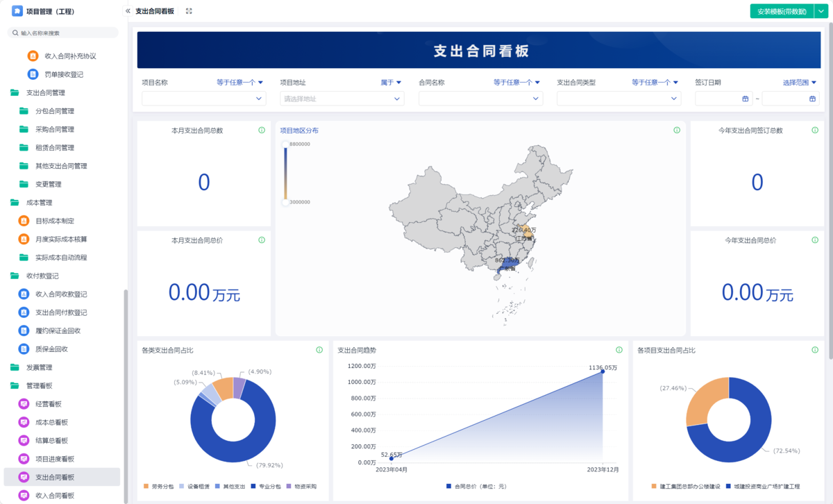Expand dropdown arrow next to 安装模板 button

tap(820, 11)
